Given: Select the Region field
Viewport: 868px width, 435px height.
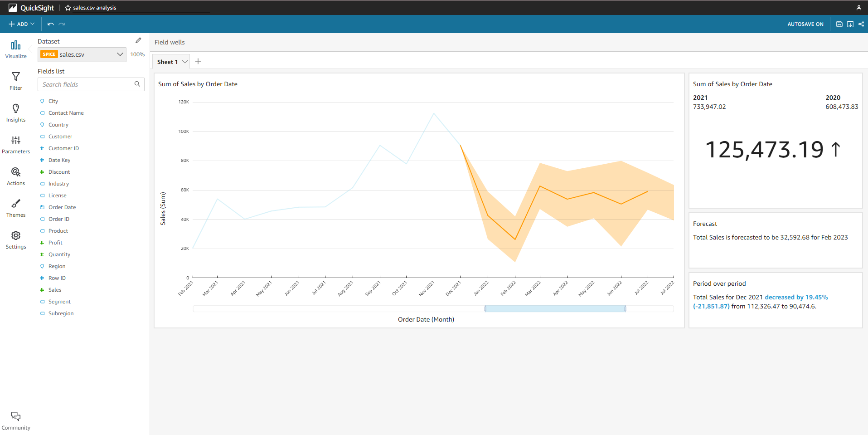Looking at the screenshot, I should pos(57,266).
